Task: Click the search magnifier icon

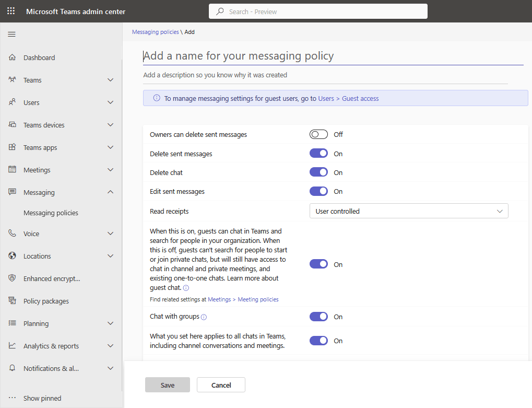Action: click(220, 11)
